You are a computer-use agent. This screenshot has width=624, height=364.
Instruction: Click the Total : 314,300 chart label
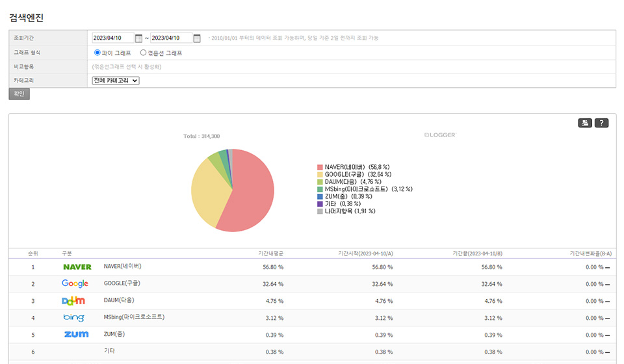pyautogui.click(x=201, y=136)
